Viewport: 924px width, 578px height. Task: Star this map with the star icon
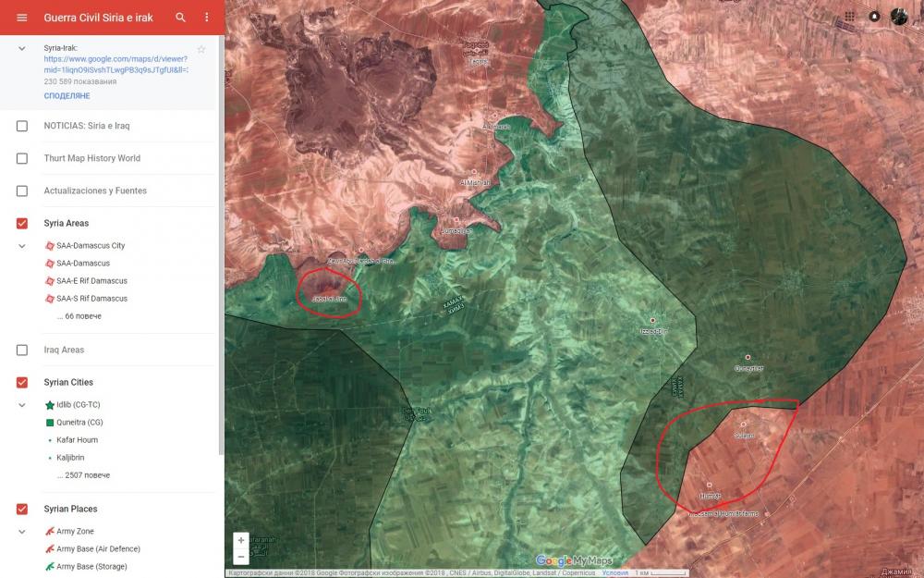click(201, 49)
